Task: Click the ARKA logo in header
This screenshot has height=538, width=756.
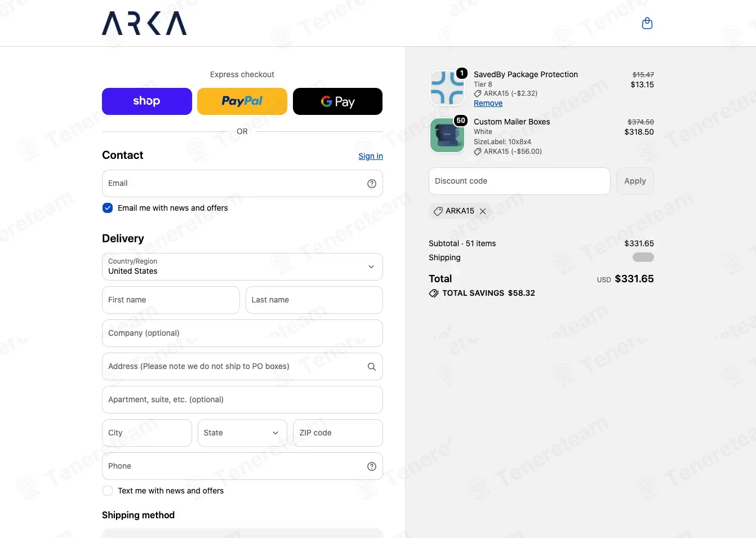Action: pyautogui.click(x=144, y=24)
